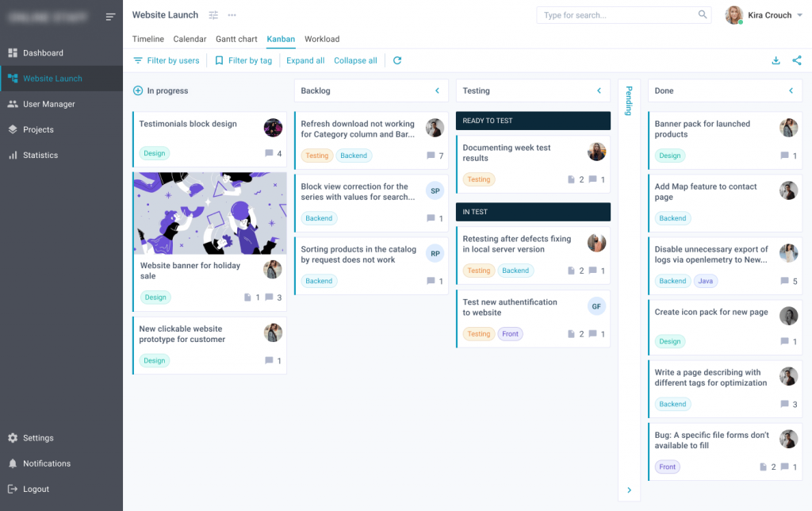Expand the Pending column using bottom chevron
Image resolution: width=812 pixels, height=511 pixels.
coord(629,490)
